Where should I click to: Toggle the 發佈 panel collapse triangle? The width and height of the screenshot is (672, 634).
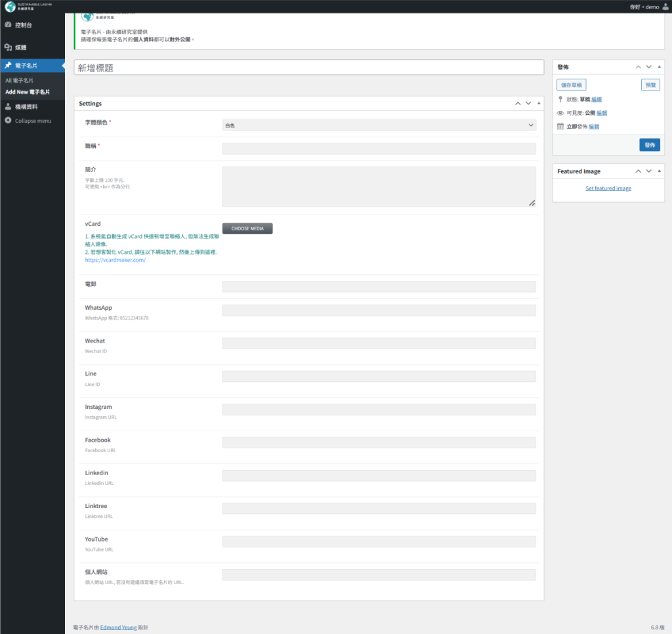(x=660, y=67)
